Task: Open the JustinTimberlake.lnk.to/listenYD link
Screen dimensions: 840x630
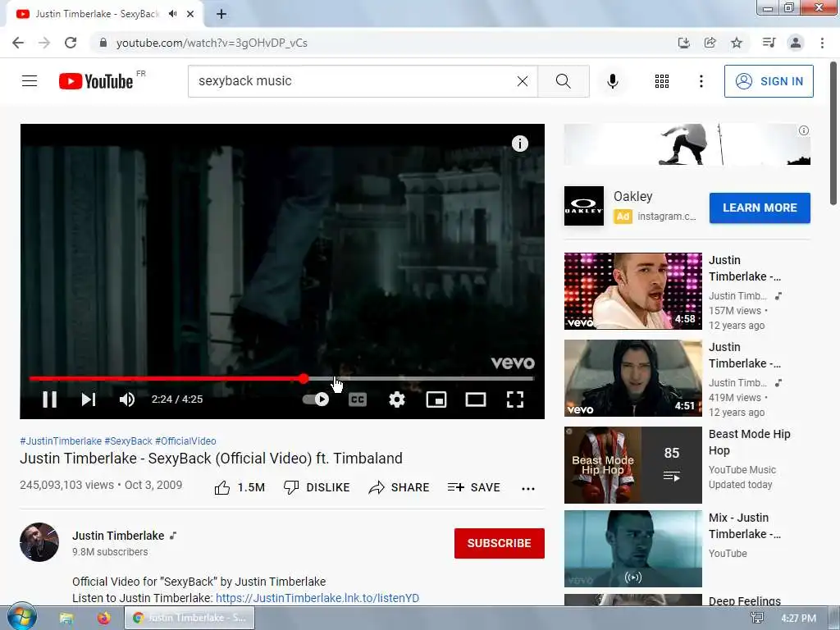Action: point(317,598)
